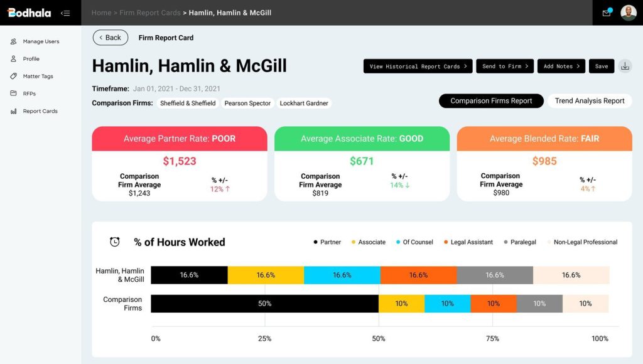Select the Lockhart Gardner comparison chip
Image resolution: width=643 pixels, height=364 pixels.
(304, 104)
